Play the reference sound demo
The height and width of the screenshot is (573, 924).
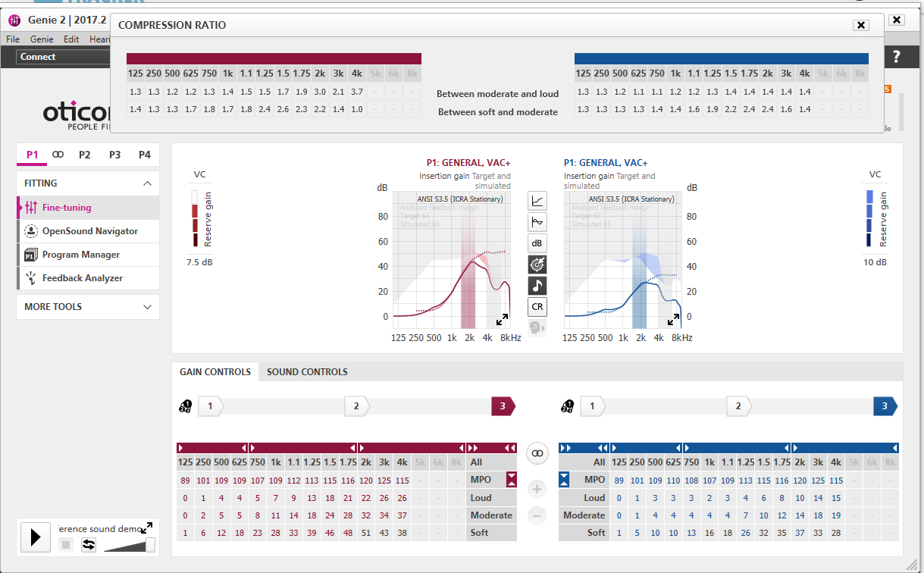tap(35, 537)
